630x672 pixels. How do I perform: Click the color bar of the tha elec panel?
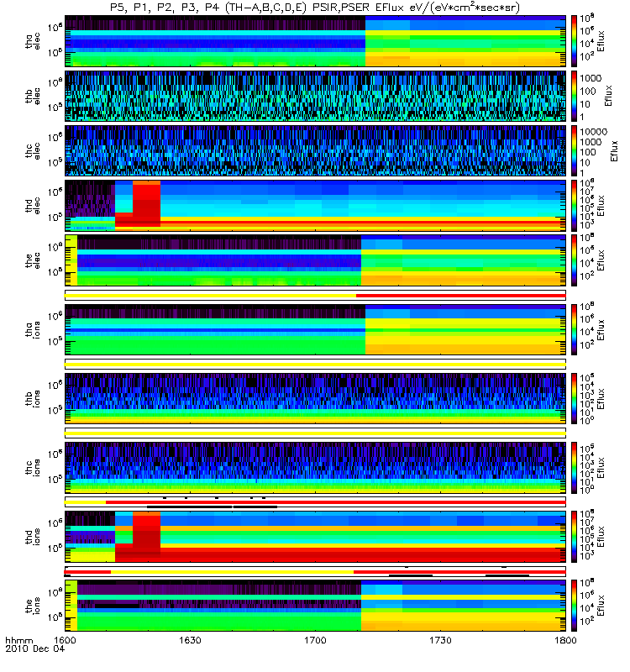(574, 41)
